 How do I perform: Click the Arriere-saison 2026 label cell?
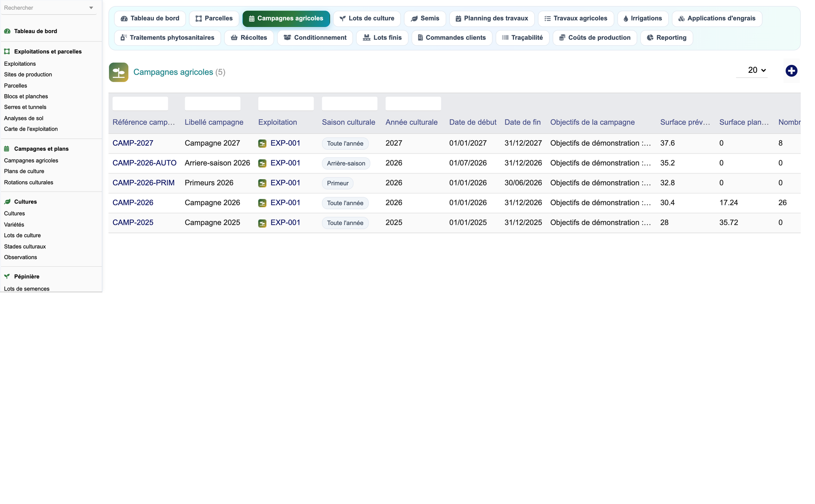pyautogui.click(x=217, y=163)
